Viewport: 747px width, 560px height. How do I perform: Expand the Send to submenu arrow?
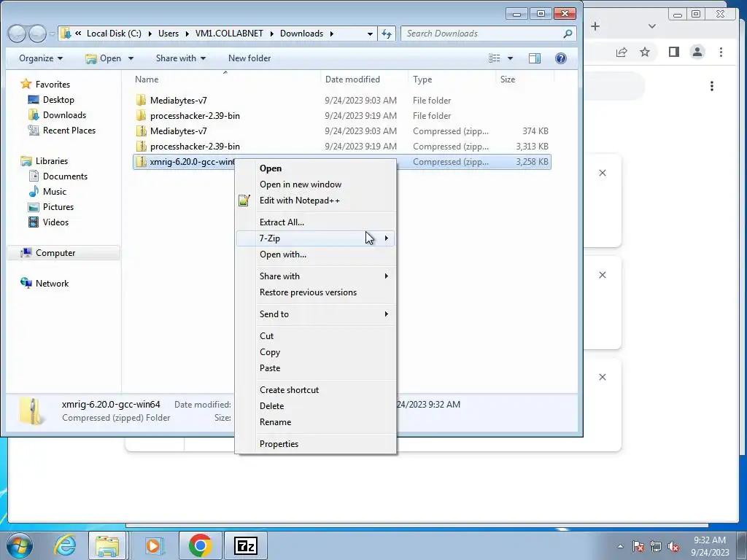pos(387,314)
